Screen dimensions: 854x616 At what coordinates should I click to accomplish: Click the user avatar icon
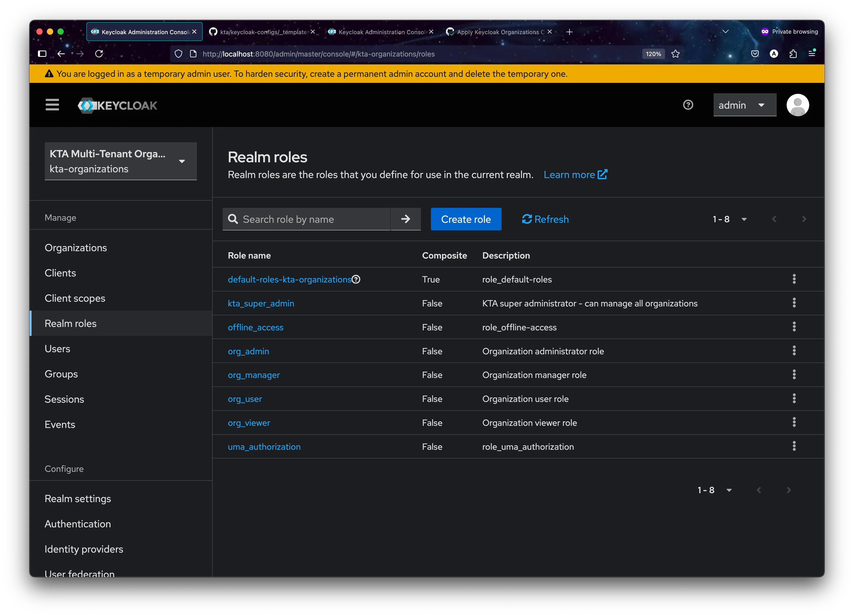(797, 105)
